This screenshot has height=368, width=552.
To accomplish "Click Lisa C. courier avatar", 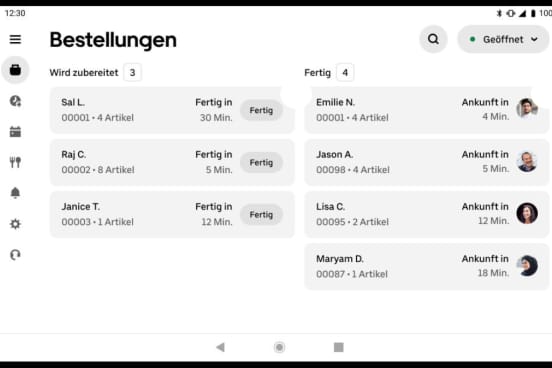I will (x=527, y=213).
